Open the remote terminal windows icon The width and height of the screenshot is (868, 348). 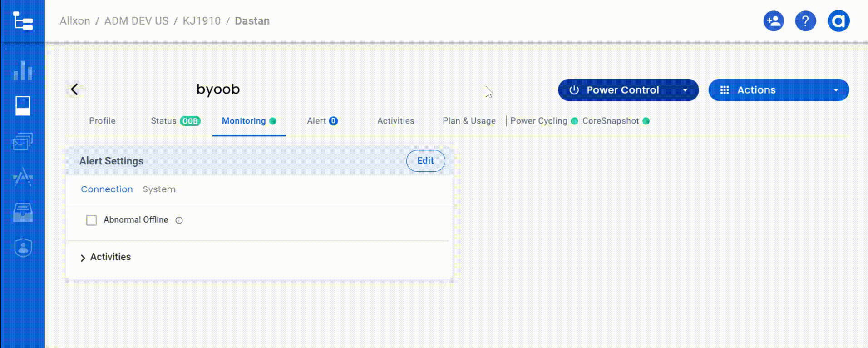[x=23, y=141]
